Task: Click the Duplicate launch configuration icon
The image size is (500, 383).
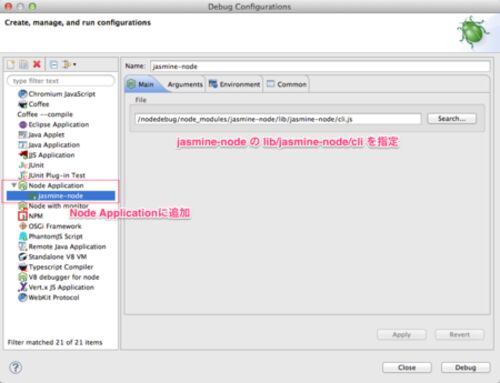Action: coord(23,64)
